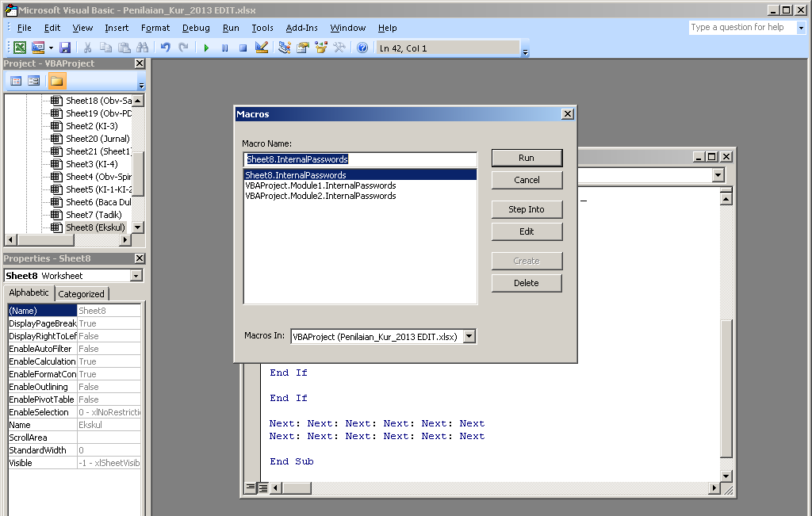Open the help question box dropdown arrow
Image resolution: width=812 pixels, height=516 pixels.
(x=801, y=28)
